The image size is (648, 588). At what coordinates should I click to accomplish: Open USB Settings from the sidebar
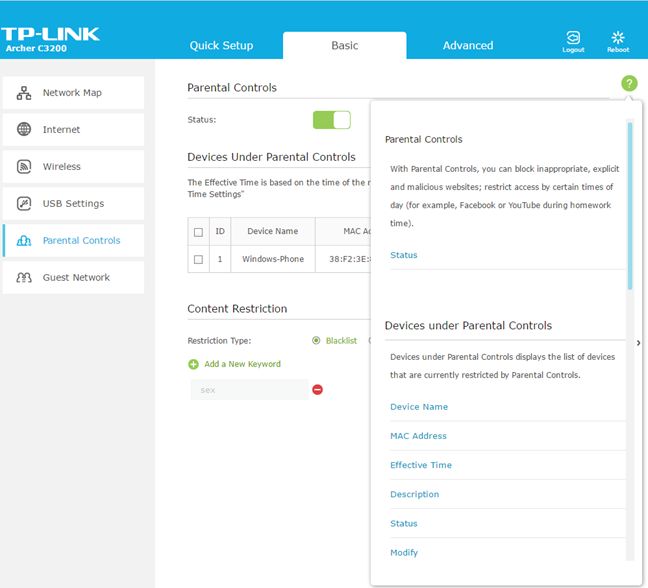pyautogui.click(x=74, y=203)
